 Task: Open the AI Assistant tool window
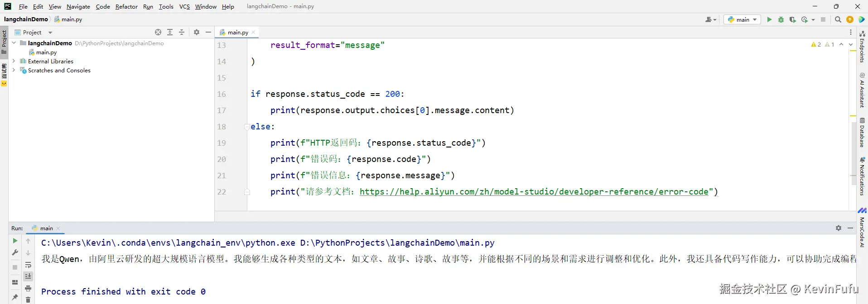point(862,90)
